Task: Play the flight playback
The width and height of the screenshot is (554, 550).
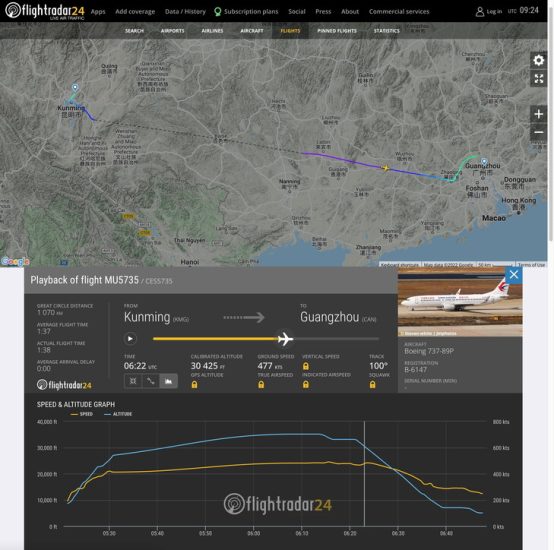Action: pyautogui.click(x=130, y=339)
